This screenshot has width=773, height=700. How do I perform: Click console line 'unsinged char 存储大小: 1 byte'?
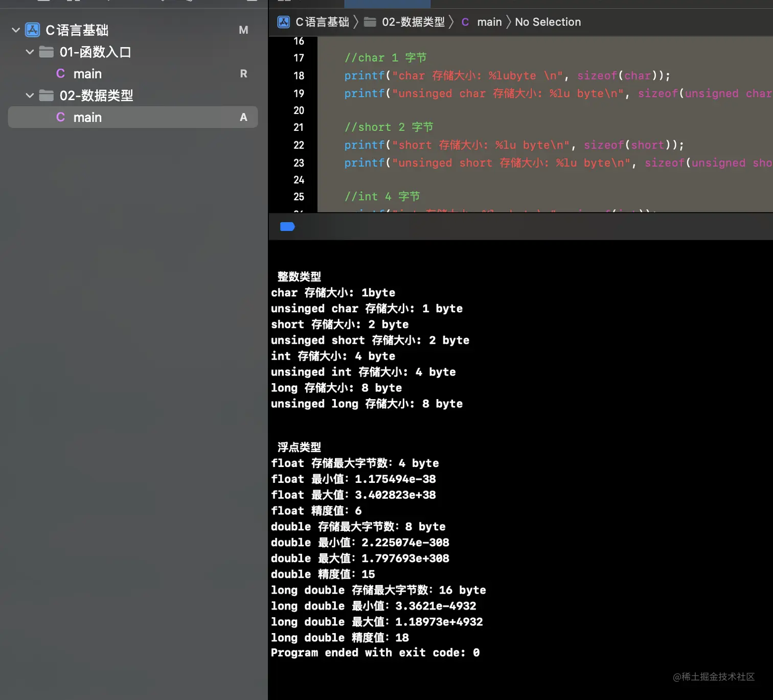(367, 309)
